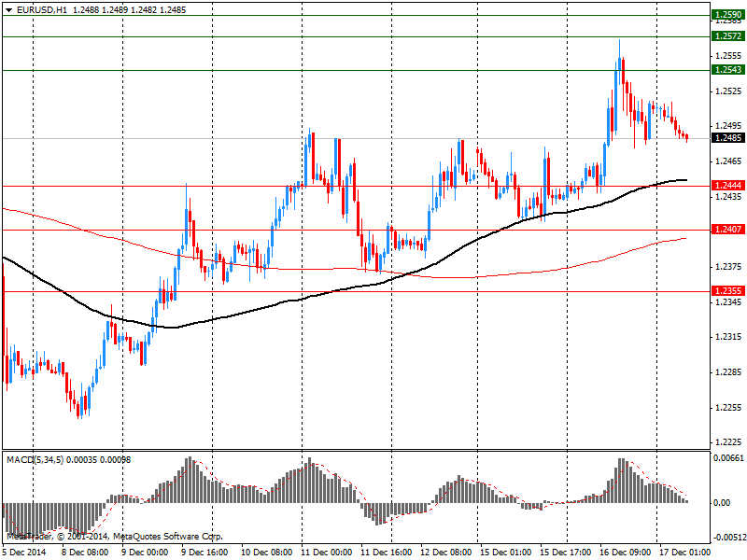Click the 15 Dec 01:00 time label

pyautogui.click(x=505, y=553)
